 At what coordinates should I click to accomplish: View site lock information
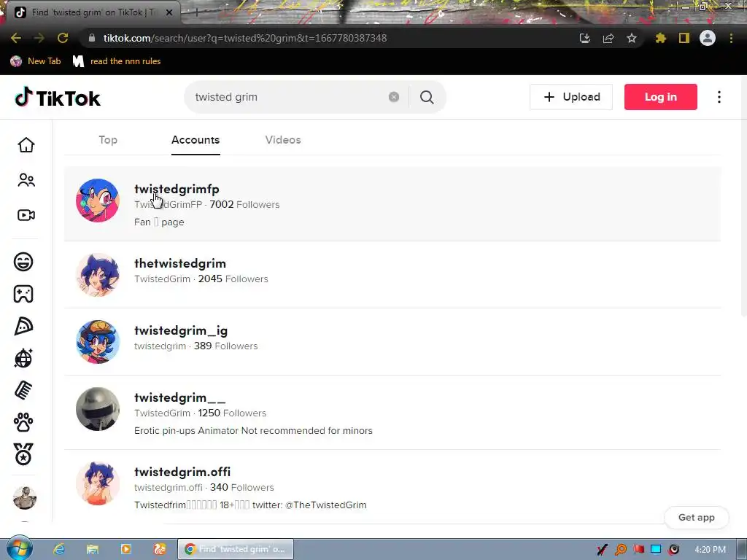[92, 38]
